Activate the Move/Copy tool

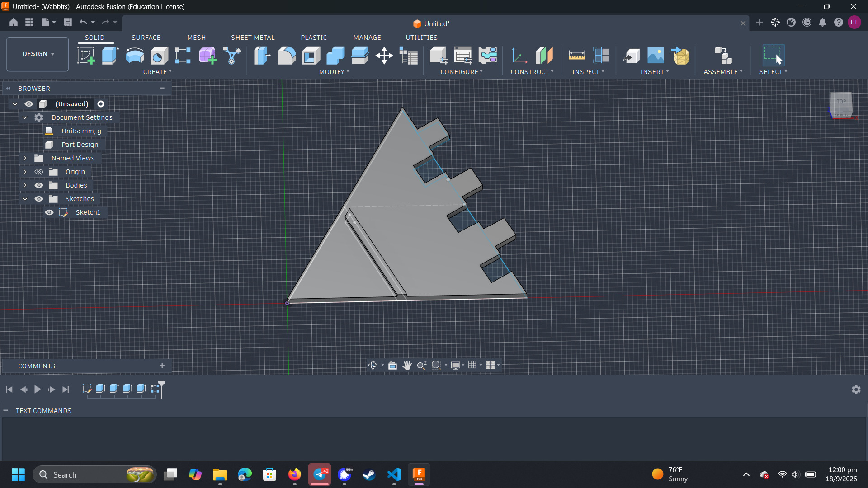[x=384, y=56]
